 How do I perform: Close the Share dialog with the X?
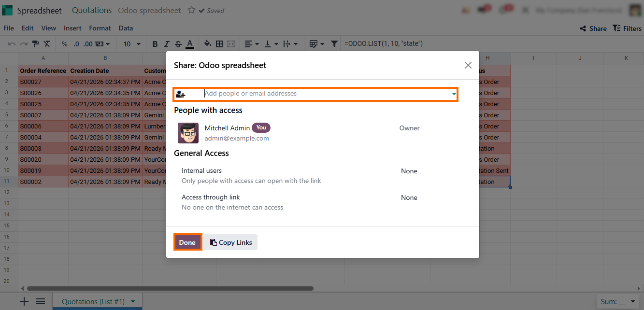pyautogui.click(x=468, y=65)
